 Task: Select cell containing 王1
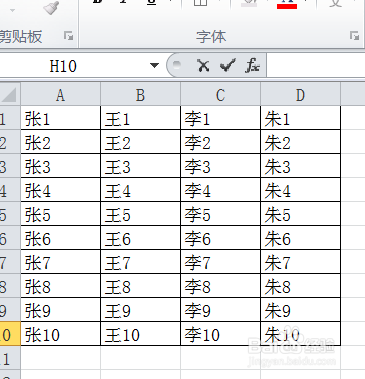(140, 118)
